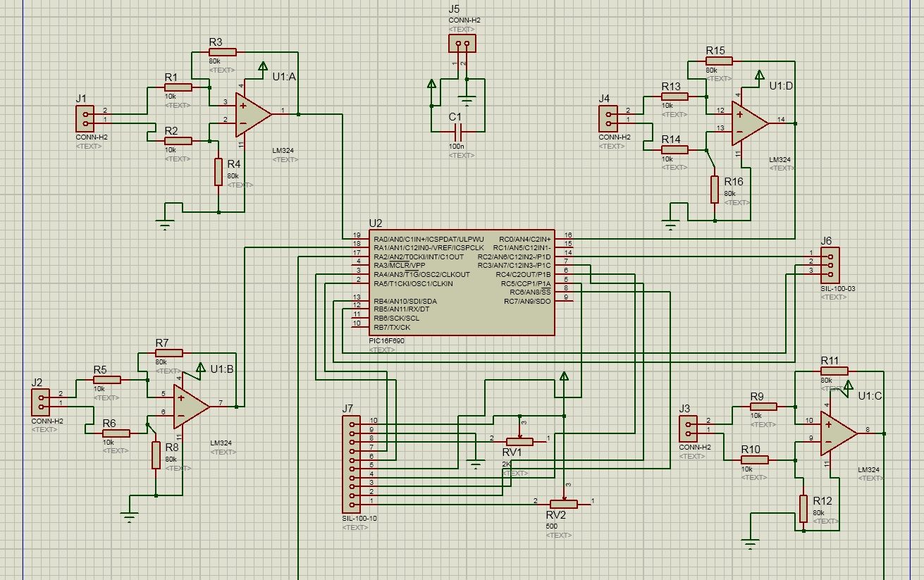Click the PIC16F690 microcontroller U2 body
Viewport: 924px width, 580px height.
[x=463, y=282]
